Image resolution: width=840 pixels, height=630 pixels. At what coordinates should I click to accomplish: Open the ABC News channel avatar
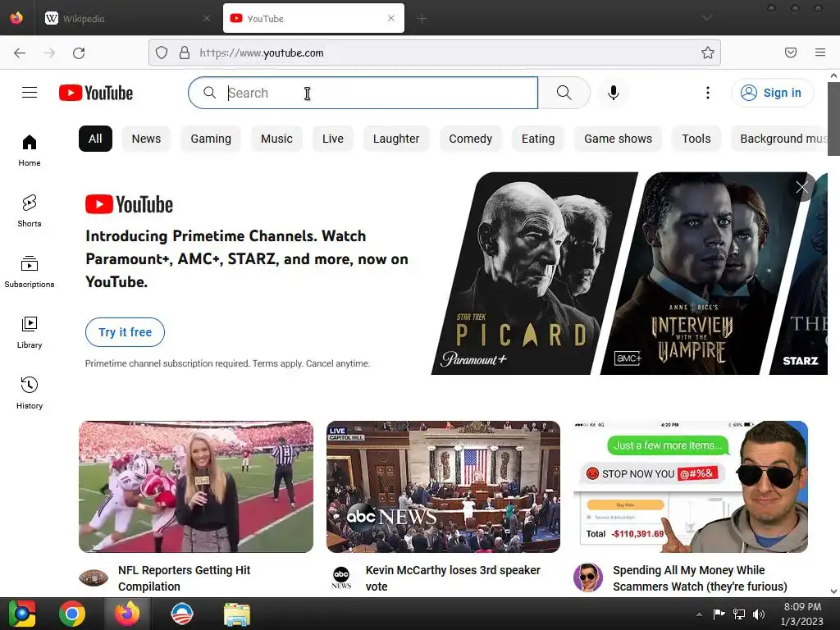pyautogui.click(x=341, y=577)
